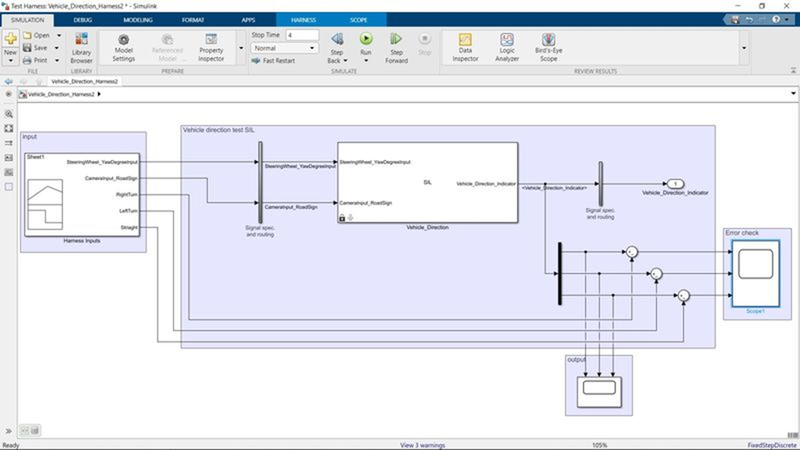Screen dimensions: 800x450
Task: Open the Normal simulation mode dropdown
Action: click(284, 48)
